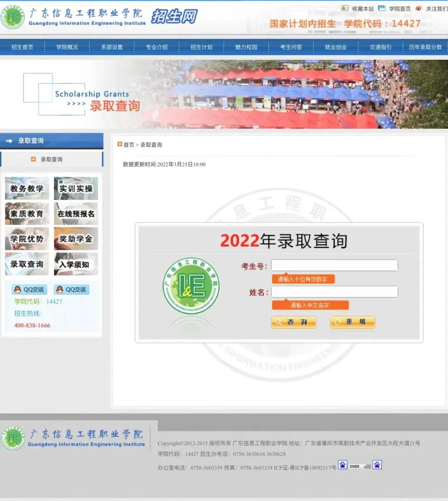Open the 专业介绍 navigation menu
Image resolution: width=448 pixels, height=501 pixels.
tap(157, 47)
